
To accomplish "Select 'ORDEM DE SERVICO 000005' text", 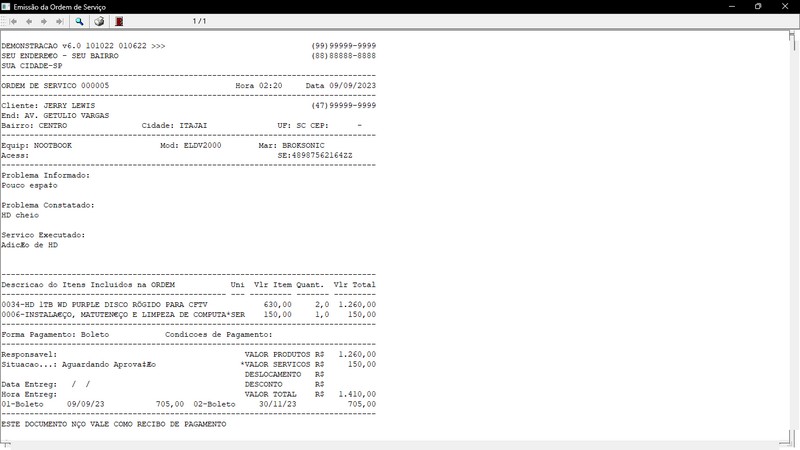I will click(55, 86).
